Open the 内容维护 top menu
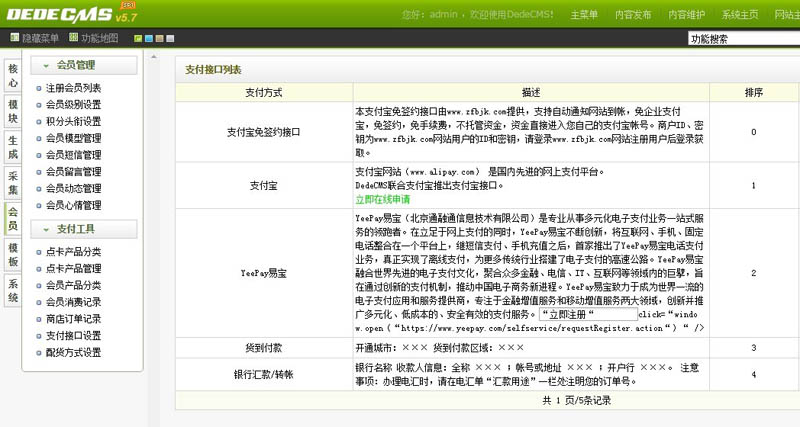Image resolution: width=800 pixels, height=427 pixels. click(x=686, y=15)
